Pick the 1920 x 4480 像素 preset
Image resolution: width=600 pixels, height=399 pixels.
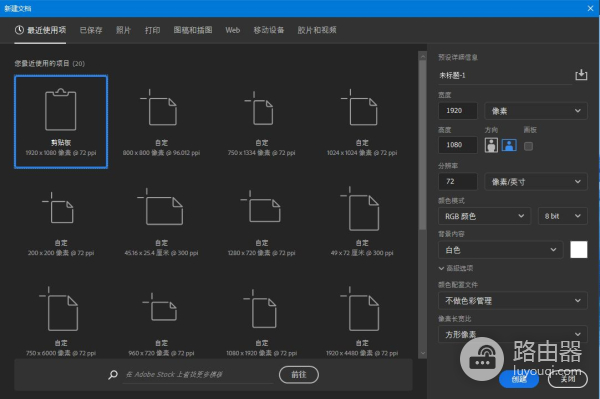(x=362, y=321)
